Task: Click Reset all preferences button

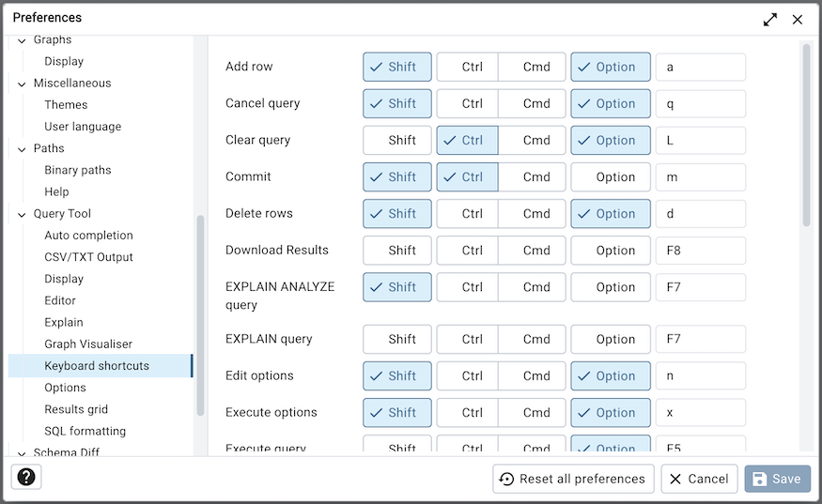Action: click(x=573, y=479)
